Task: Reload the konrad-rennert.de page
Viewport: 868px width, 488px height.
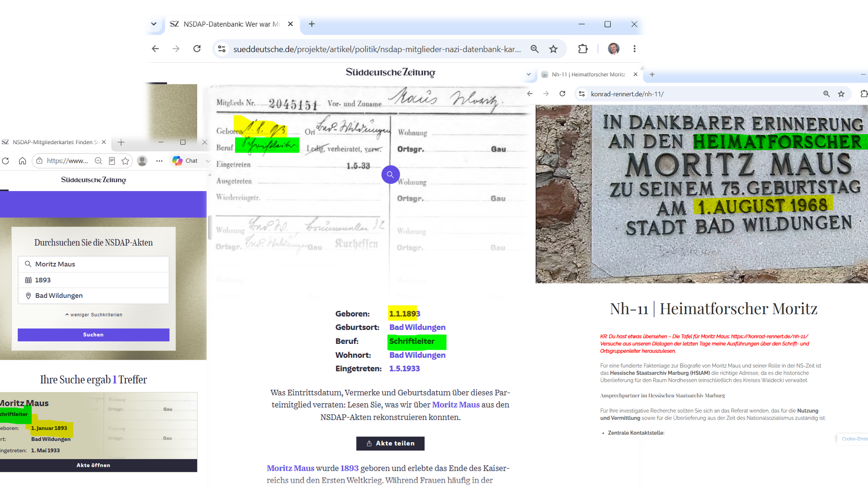Action: 562,94
